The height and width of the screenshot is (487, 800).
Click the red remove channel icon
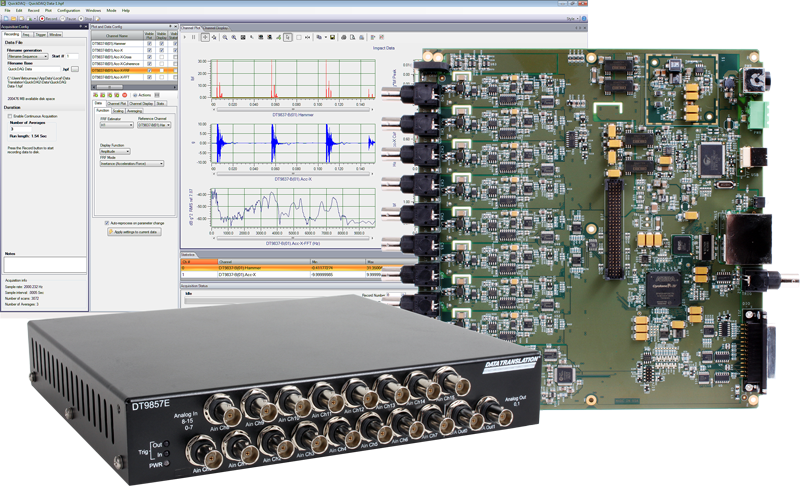pos(124,95)
